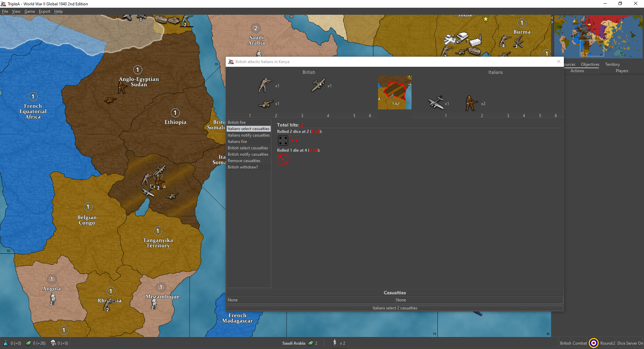
Task: Switch to the Territory tab
Action: tap(612, 64)
